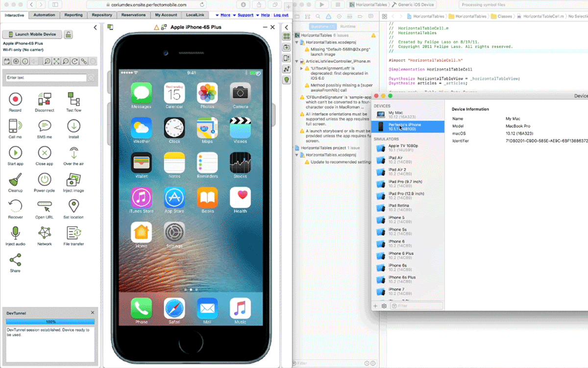Click the lock icon beside Launch Mobile Device

(69, 34)
